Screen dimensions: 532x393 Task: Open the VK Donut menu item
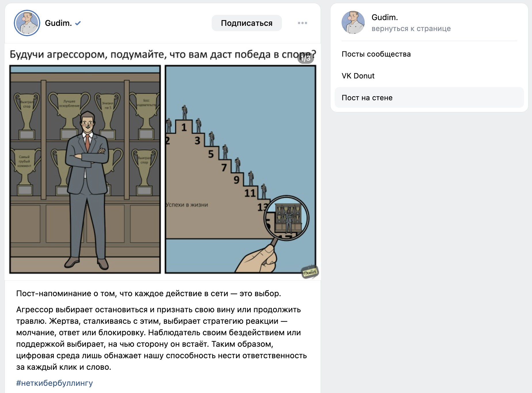(358, 76)
